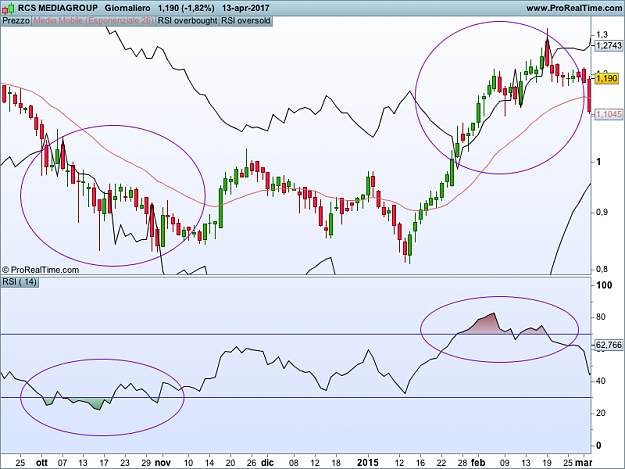The width and height of the screenshot is (625, 469).
Task: Click the feb marker on time axis
Action: [478, 463]
